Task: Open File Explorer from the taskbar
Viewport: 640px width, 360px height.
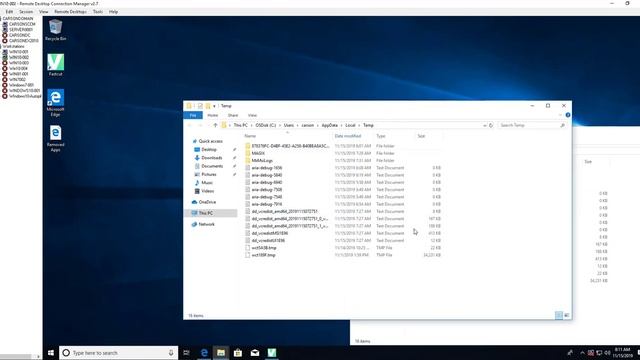Action: (221, 353)
